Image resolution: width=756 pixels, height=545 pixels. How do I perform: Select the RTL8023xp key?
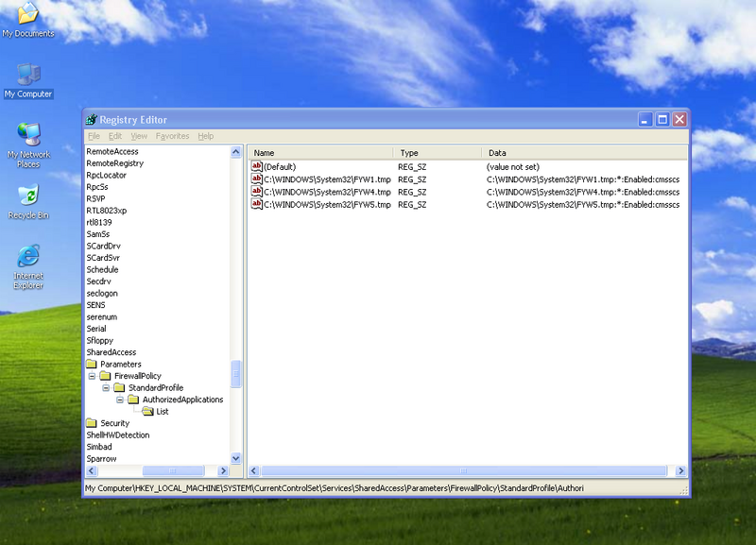coord(106,211)
